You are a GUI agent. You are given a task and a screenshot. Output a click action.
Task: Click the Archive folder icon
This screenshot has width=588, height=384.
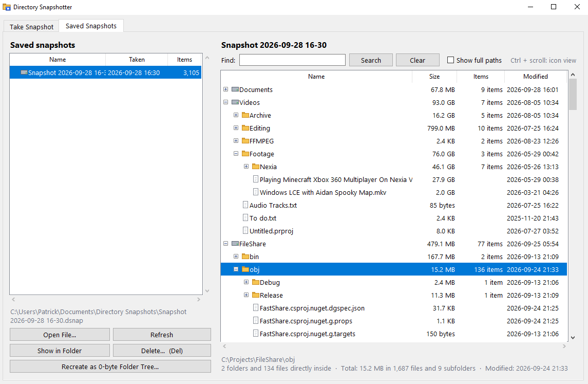(245, 115)
